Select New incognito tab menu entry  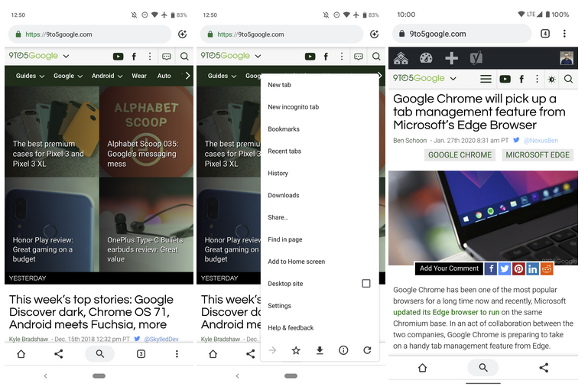(x=293, y=107)
